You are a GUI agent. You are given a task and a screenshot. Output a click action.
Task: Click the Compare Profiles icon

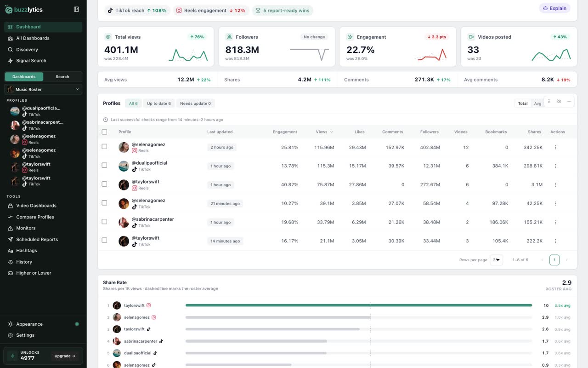coord(11,217)
